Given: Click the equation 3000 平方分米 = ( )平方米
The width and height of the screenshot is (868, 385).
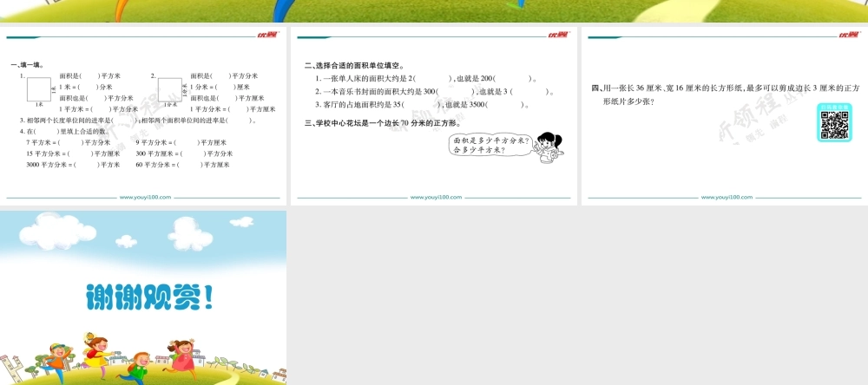Looking at the screenshot, I should [x=73, y=165].
